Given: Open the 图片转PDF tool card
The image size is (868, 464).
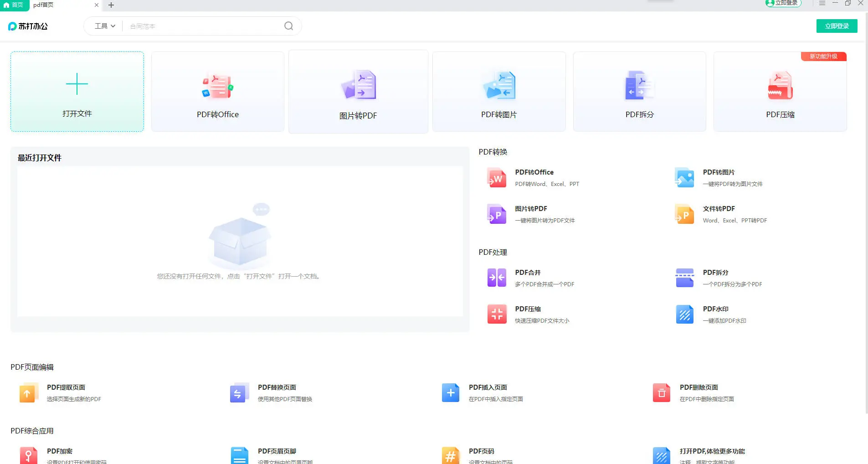Looking at the screenshot, I should click(358, 92).
